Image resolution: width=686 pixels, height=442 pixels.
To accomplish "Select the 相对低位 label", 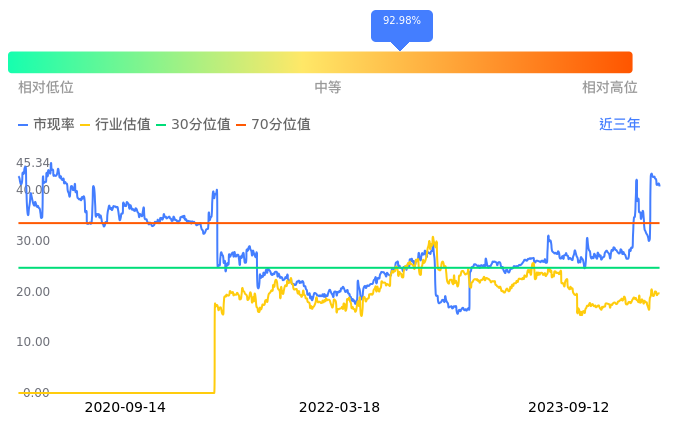I will 46,88.
